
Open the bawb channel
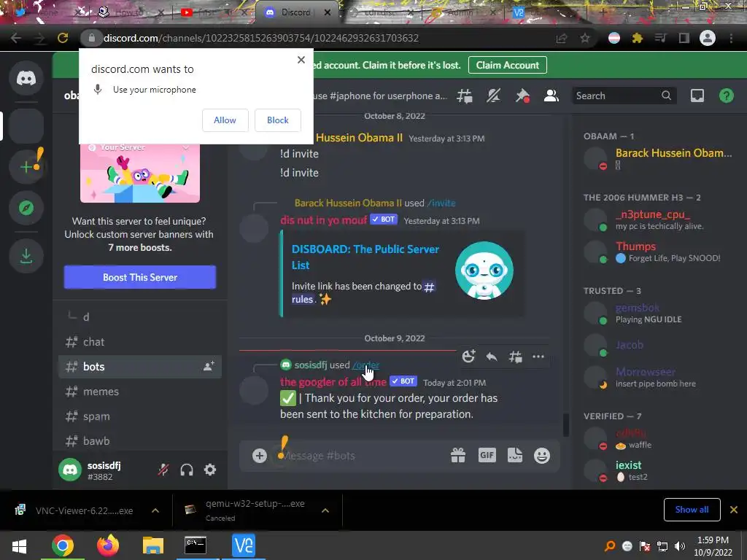(x=140, y=441)
